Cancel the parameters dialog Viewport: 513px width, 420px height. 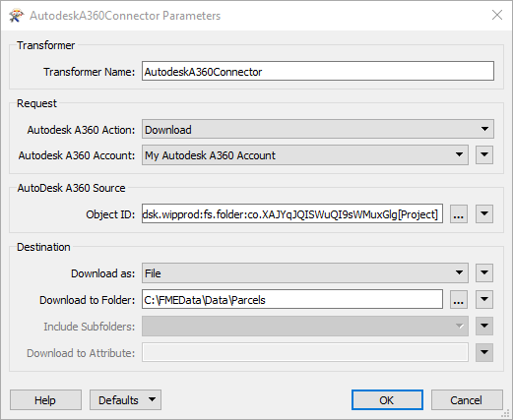[467, 400]
